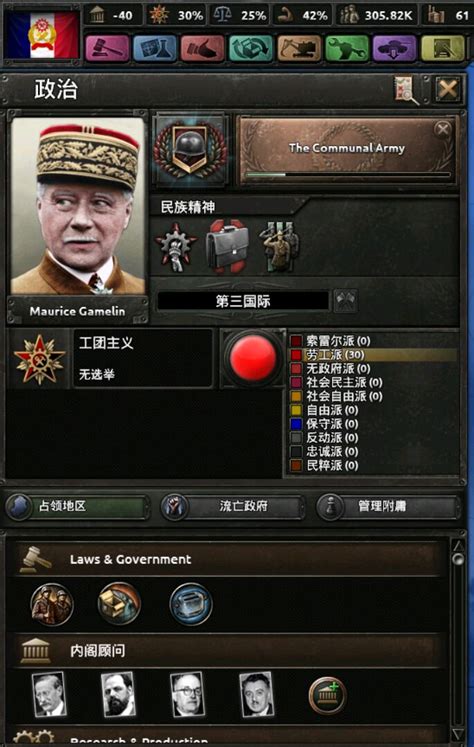Cancel The Communal Army focus with its X
This screenshot has width=474, height=747.
(443, 130)
